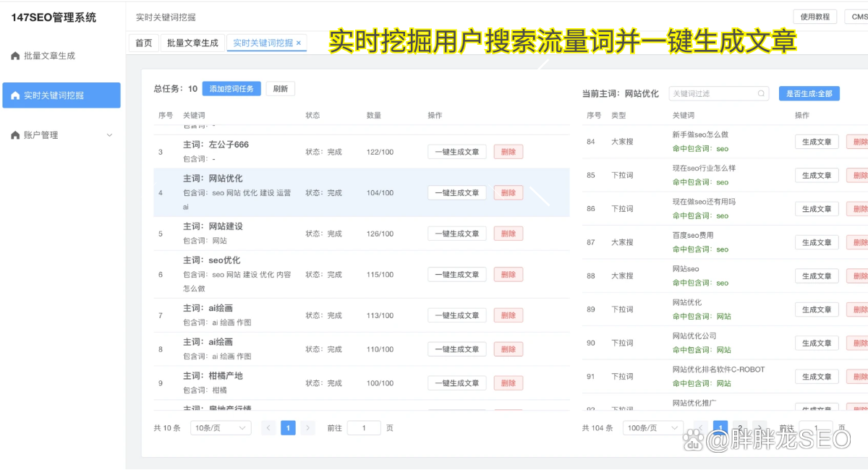
Task: Delete row 7 ai绘画 task
Action: pos(509,315)
